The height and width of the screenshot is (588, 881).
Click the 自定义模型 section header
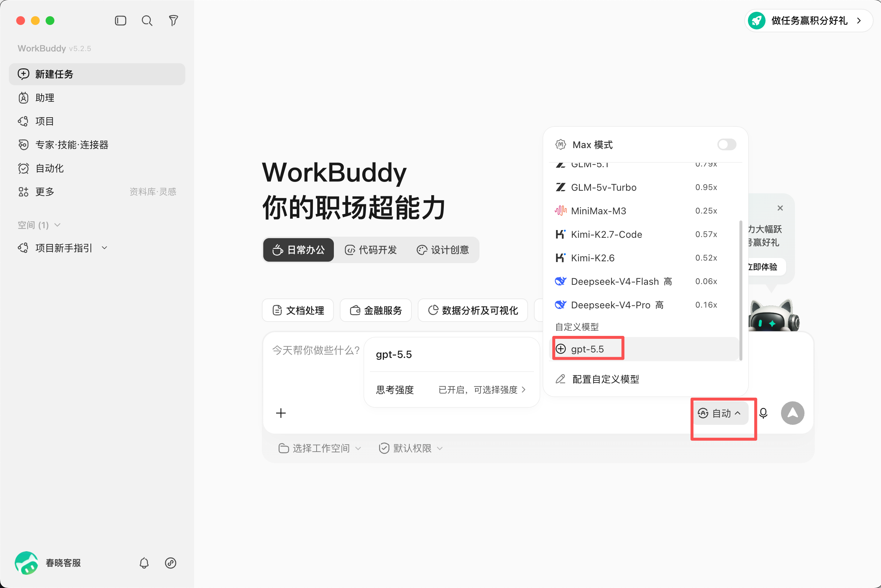[x=577, y=327]
